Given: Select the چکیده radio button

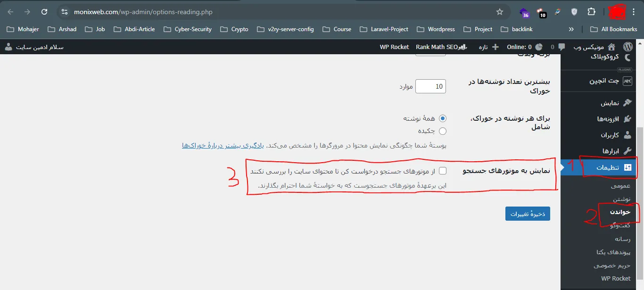Looking at the screenshot, I should click(x=443, y=131).
